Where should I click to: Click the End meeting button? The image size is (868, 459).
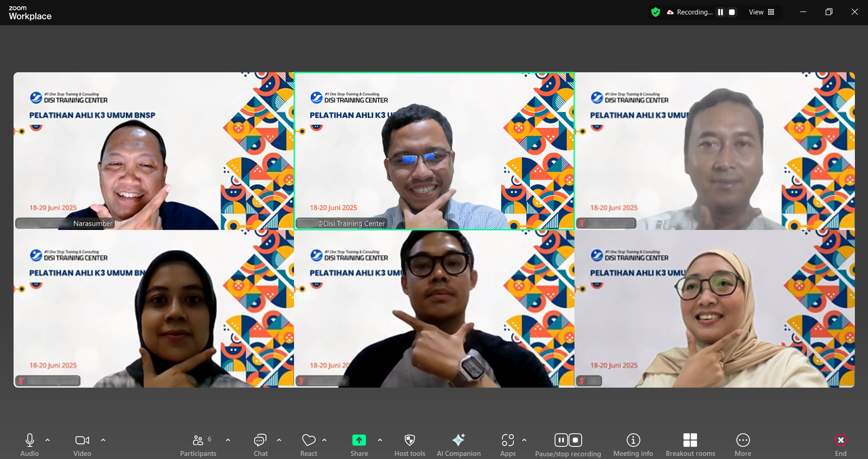pos(840,444)
